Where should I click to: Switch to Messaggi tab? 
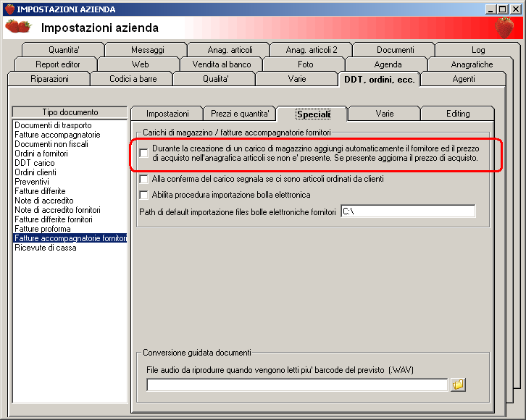(x=147, y=50)
